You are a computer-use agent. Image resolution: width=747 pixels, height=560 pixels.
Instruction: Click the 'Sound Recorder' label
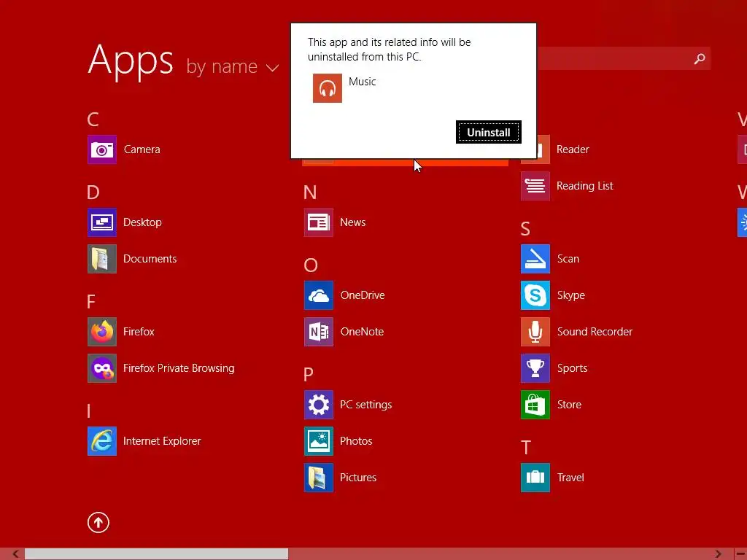[595, 332]
